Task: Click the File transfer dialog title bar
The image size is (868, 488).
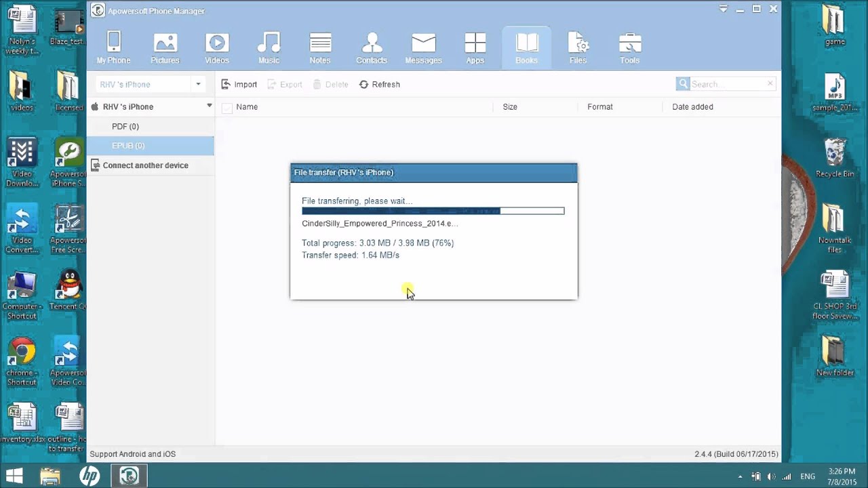Action: pyautogui.click(x=434, y=173)
